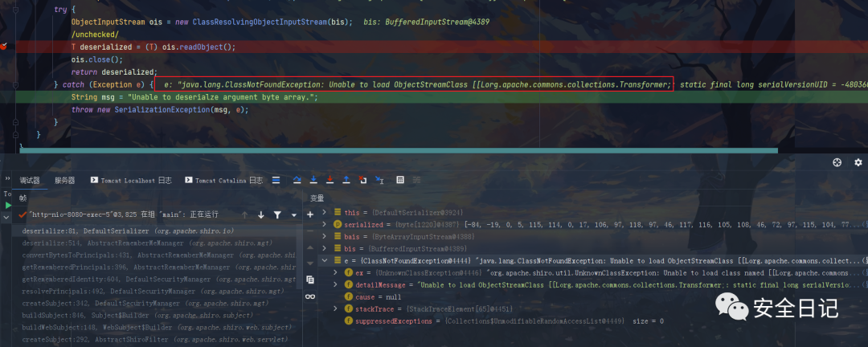Screen dimensions: 868x347
Task: Select frame createSubject:292, AbstractShiroFilter
Action: click(156, 340)
